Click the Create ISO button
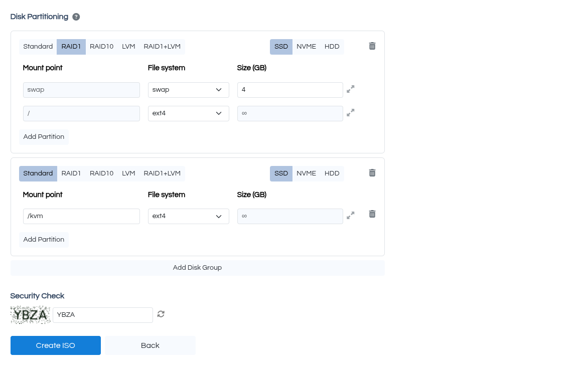The image size is (588, 367). click(x=55, y=345)
